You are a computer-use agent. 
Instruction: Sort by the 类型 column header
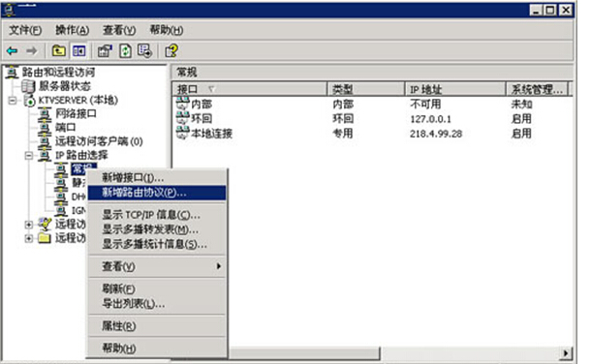[366, 89]
